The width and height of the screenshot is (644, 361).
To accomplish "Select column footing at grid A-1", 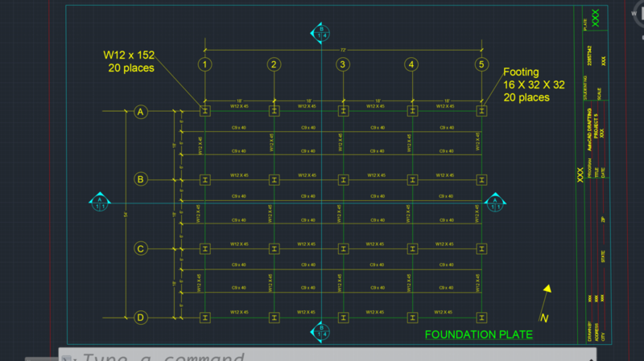I will pyautogui.click(x=205, y=111).
